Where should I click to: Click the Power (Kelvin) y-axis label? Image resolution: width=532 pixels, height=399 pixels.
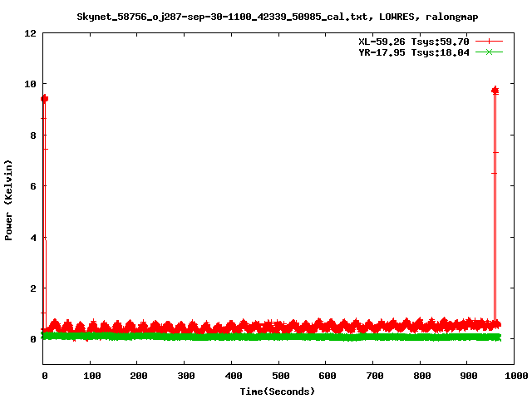tap(9, 199)
